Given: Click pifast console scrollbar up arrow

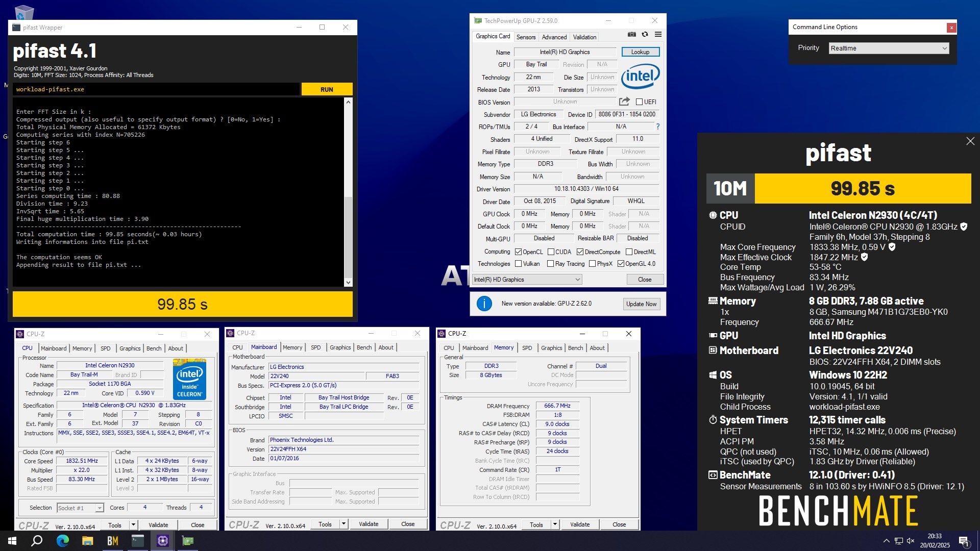Looking at the screenshot, I should click(348, 102).
